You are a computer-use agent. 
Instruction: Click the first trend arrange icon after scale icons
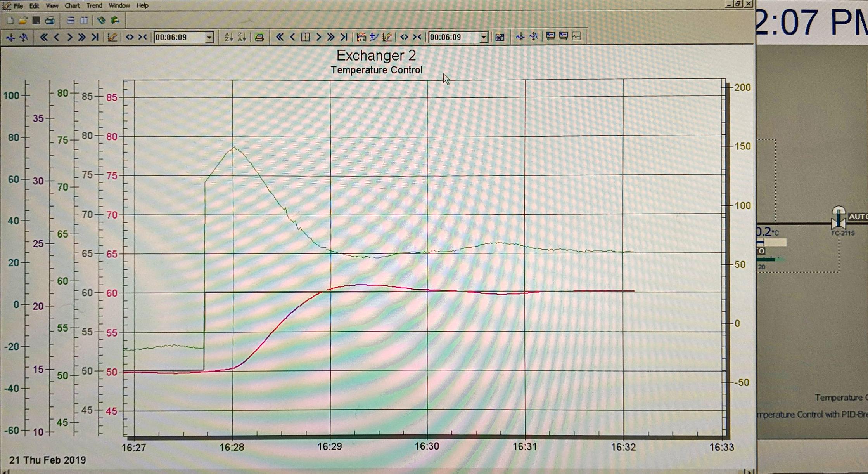550,36
